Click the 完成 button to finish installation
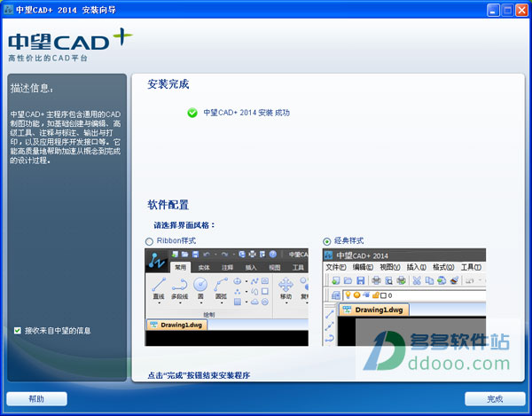Screen dimensions: 532x416 [x=495, y=398]
